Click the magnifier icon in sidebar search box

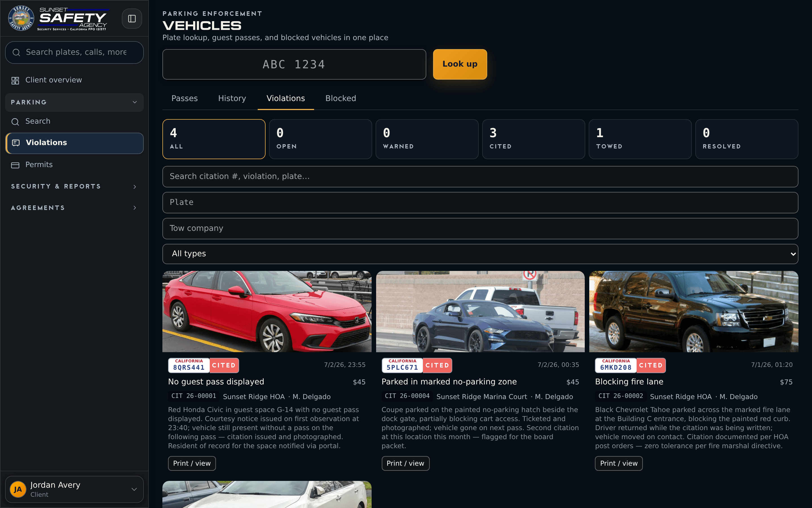pos(16,52)
